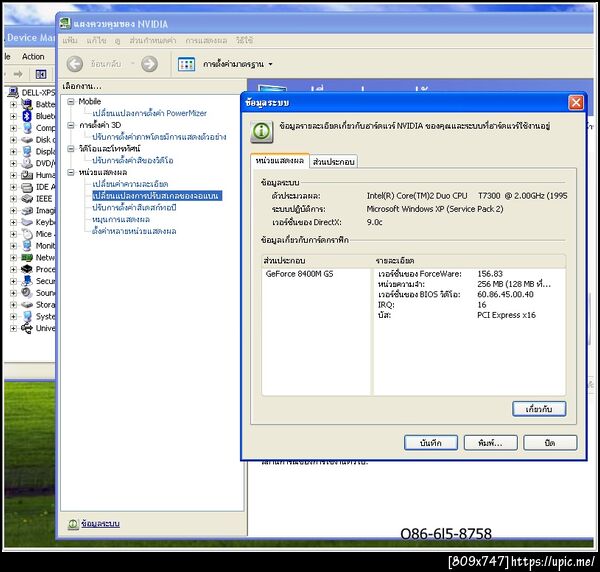Click the green info icon in System Information dialog

point(262,131)
